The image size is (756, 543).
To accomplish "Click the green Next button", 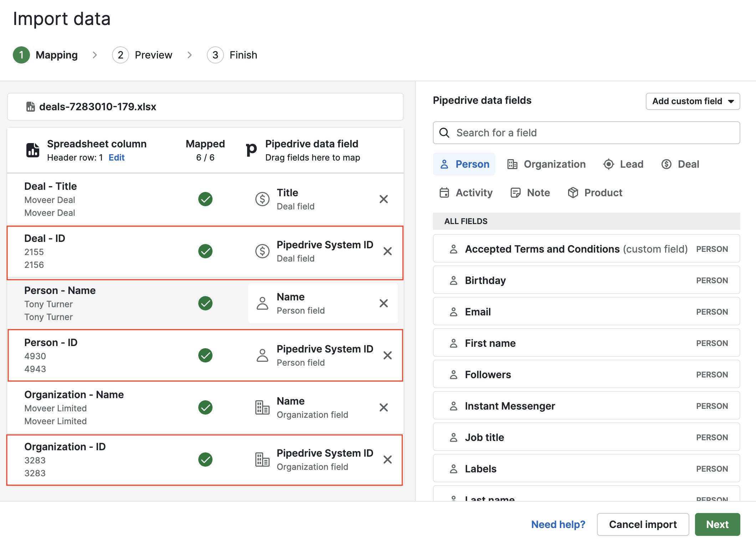I will (717, 524).
